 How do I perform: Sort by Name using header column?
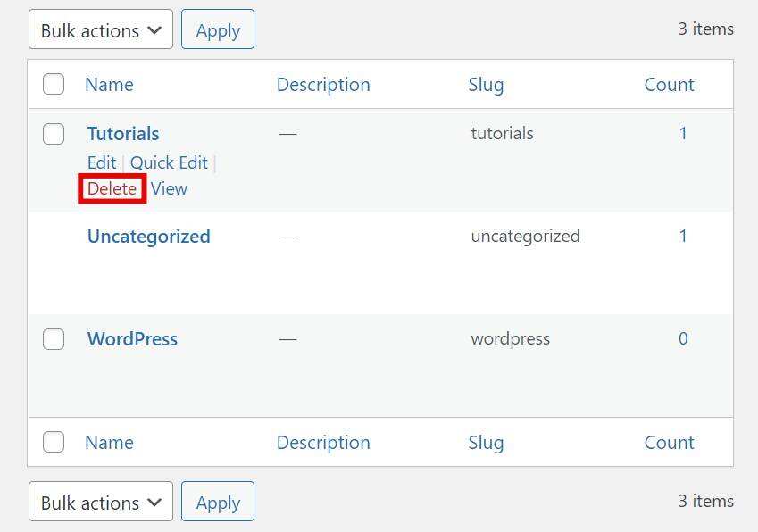109,85
